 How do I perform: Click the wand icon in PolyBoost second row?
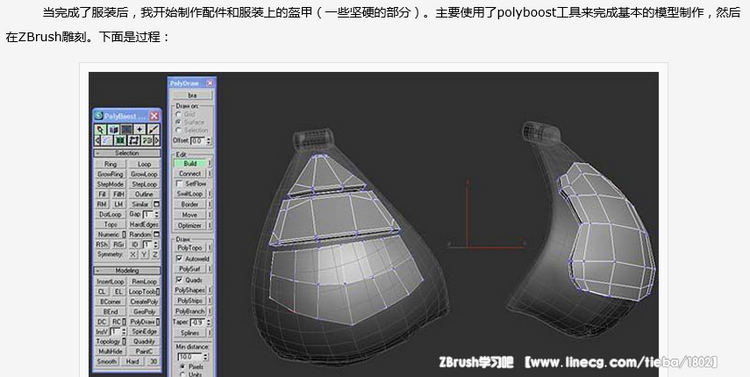107,141
